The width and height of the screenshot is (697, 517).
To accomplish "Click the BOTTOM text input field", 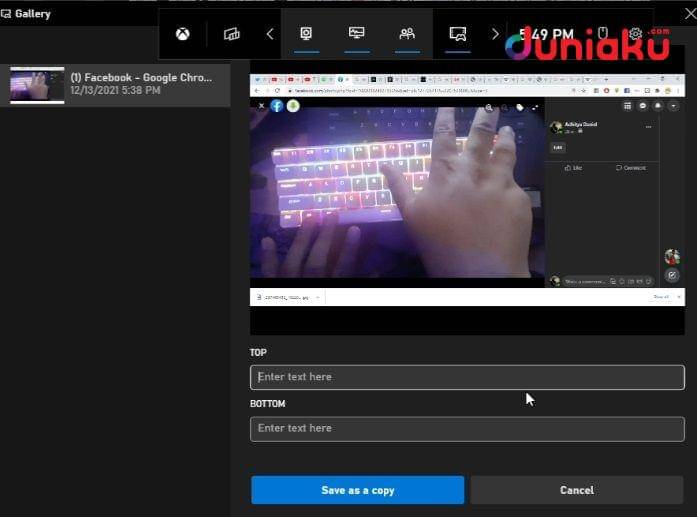I will pyautogui.click(x=467, y=428).
